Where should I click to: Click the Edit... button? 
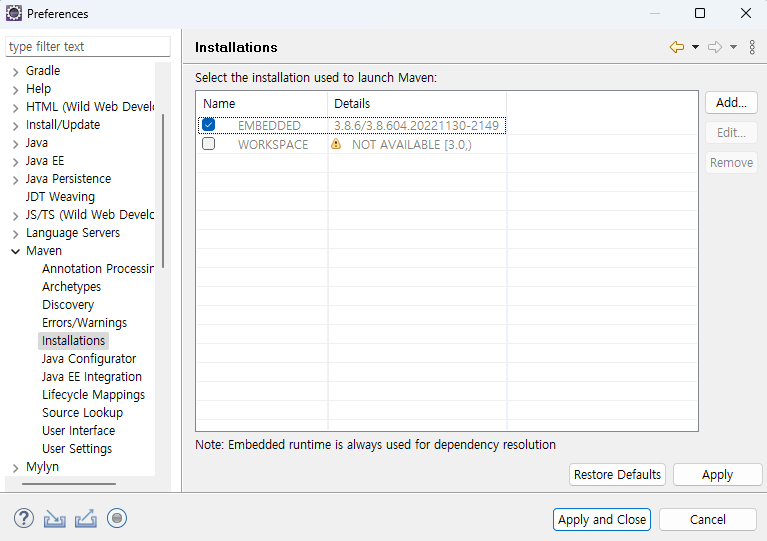731,133
